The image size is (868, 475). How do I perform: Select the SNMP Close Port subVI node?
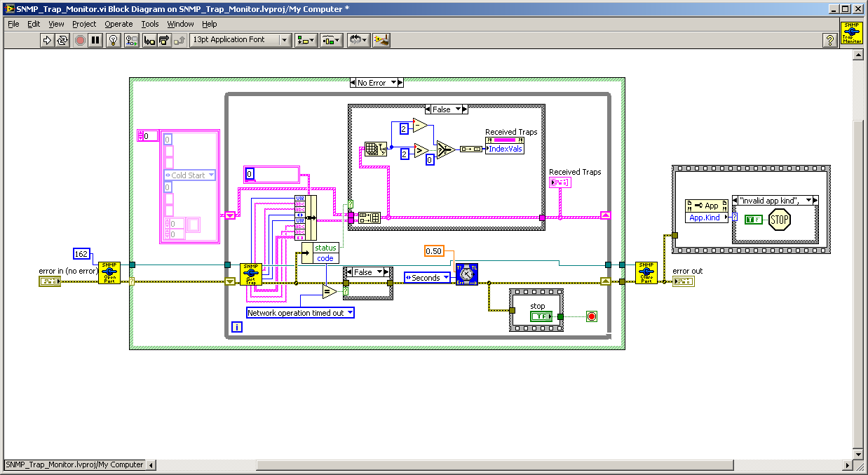[646, 274]
